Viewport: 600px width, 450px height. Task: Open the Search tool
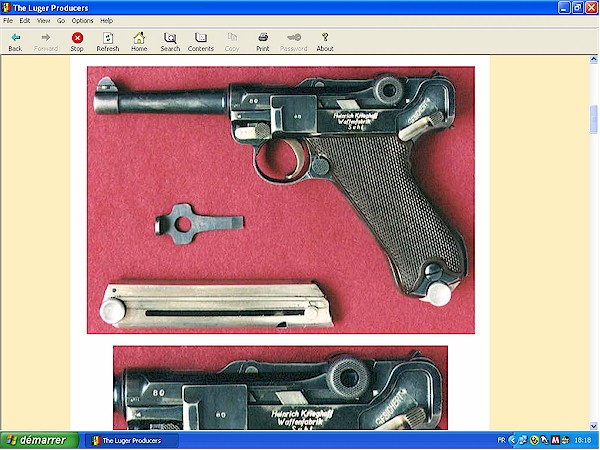pyautogui.click(x=170, y=42)
